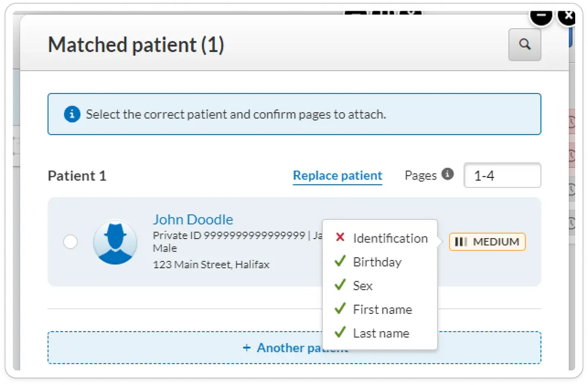
Task: Open the John Doodle patient name link
Action: pos(193,219)
